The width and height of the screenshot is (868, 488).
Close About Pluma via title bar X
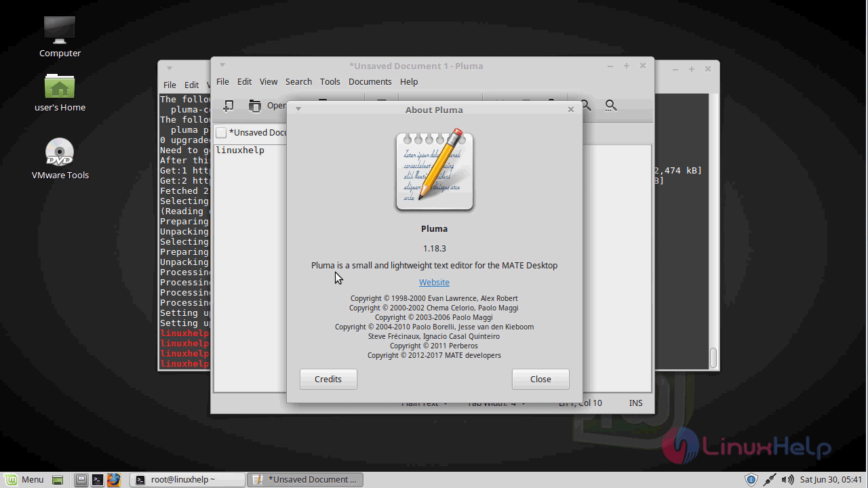tap(571, 109)
